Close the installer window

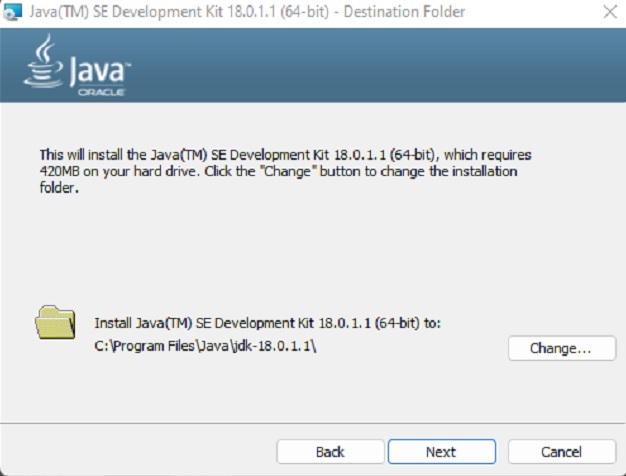[610, 12]
